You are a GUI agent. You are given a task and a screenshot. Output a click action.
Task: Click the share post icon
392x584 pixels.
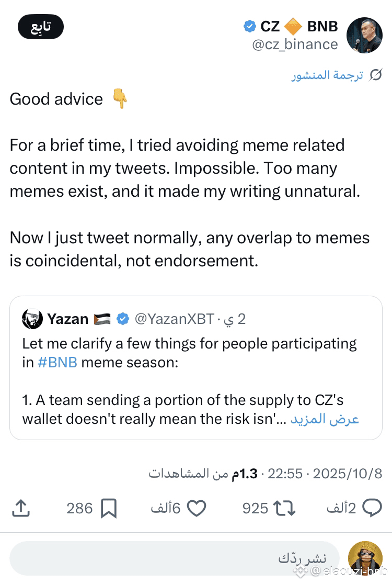21,508
